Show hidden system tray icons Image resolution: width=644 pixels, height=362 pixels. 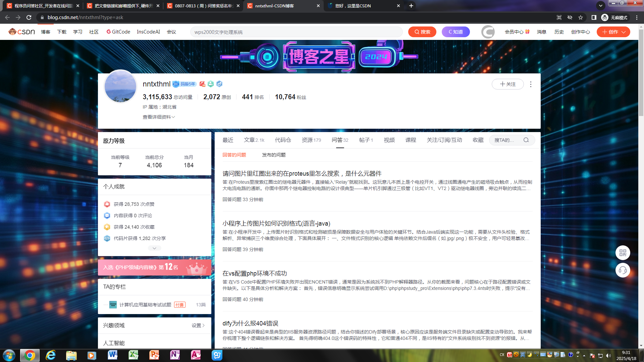click(584, 356)
